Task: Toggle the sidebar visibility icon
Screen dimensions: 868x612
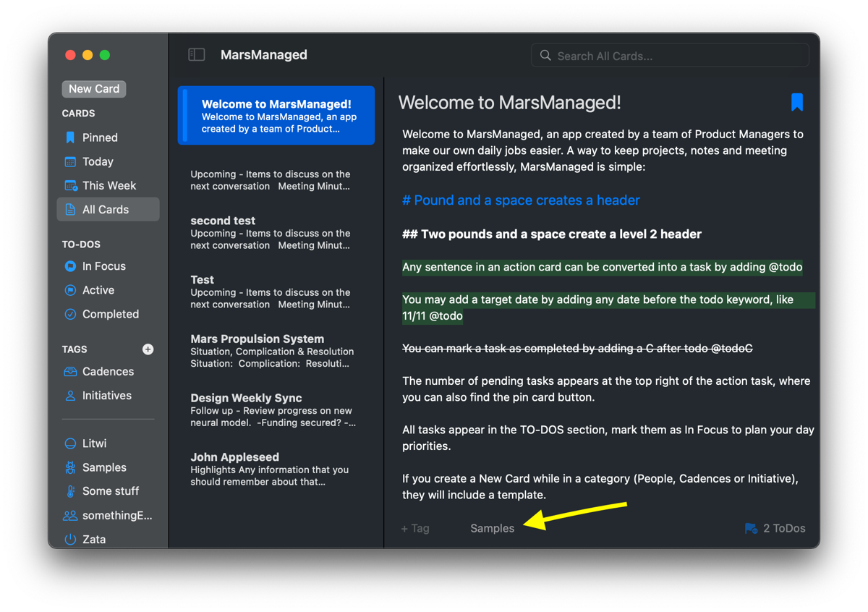Action: [x=196, y=54]
